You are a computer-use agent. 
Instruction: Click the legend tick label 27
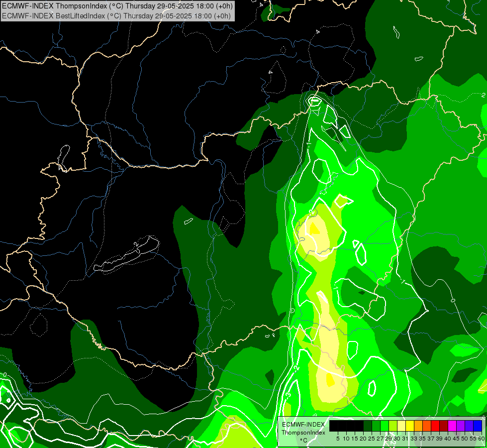[x=380, y=439]
